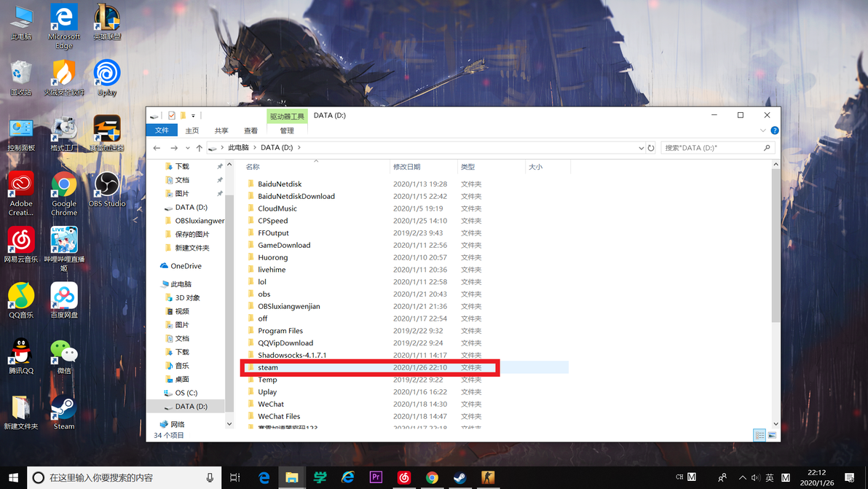This screenshot has height=489, width=868.
Task: Go up one folder level
Action: [x=200, y=148]
